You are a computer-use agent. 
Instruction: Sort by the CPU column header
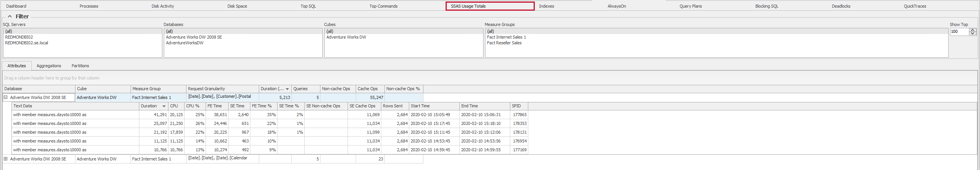pyautogui.click(x=176, y=106)
